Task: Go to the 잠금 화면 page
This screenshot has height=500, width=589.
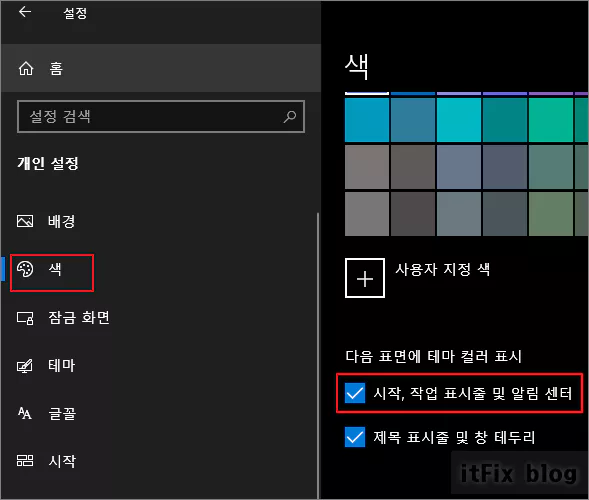Action: tap(79, 318)
